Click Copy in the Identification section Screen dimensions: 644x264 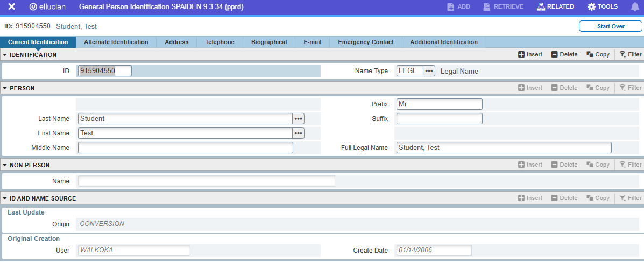point(598,54)
